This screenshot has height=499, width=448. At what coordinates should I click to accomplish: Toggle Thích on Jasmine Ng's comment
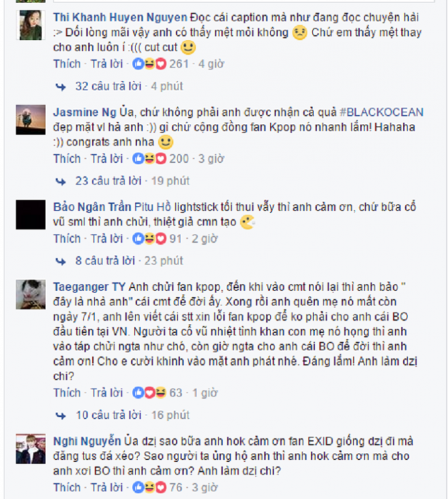pyautogui.click(x=67, y=158)
